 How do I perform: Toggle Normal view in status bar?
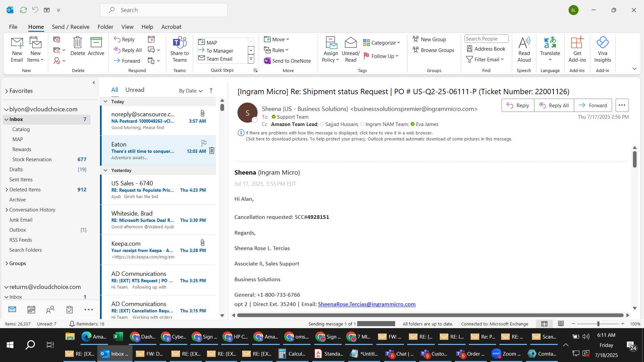coord(544,324)
